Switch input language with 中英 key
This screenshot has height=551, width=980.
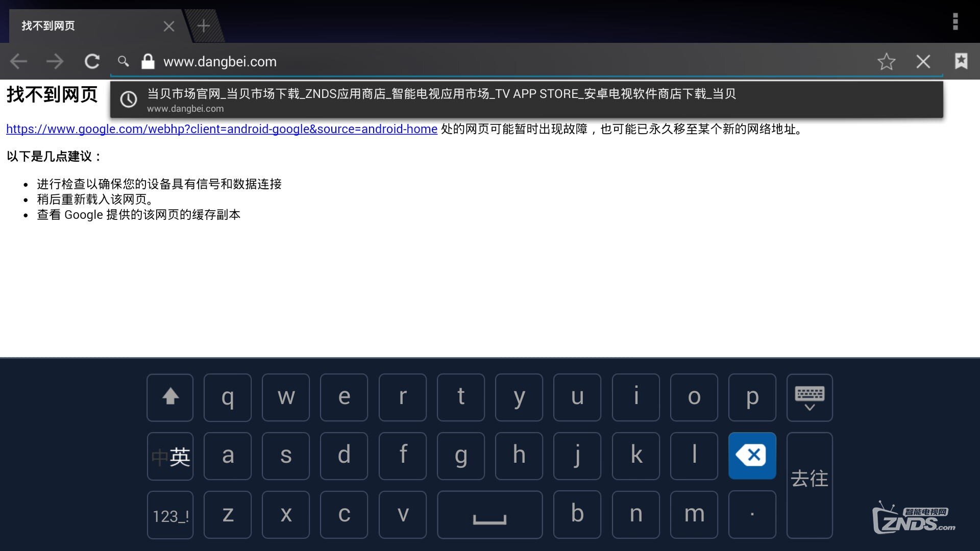pos(170,456)
